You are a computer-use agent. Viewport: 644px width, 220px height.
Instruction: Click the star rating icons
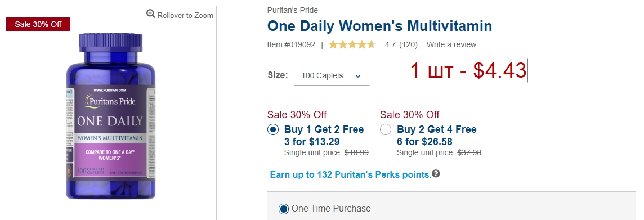[x=352, y=44]
